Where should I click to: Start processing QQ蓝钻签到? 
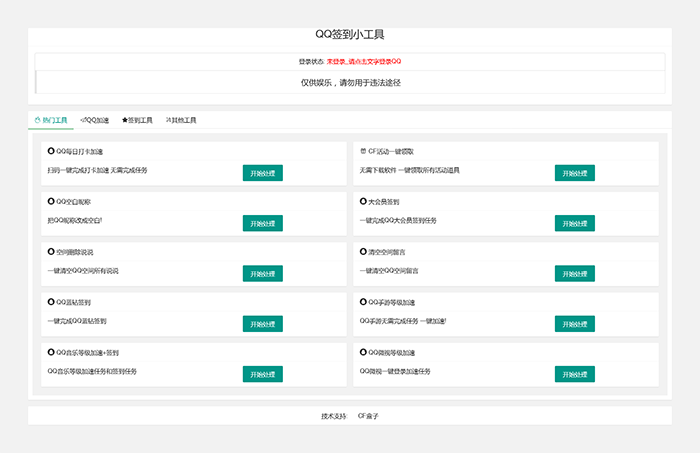tap(262, 324)
